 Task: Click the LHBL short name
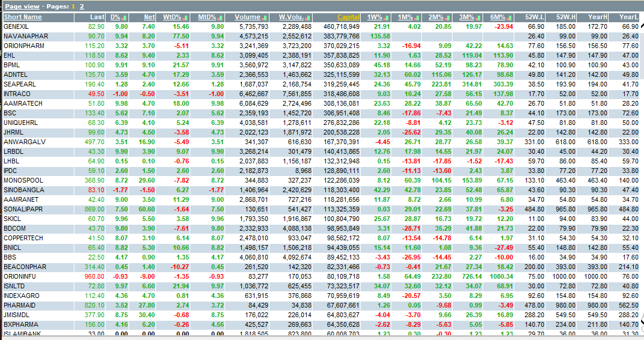(11, 161)
